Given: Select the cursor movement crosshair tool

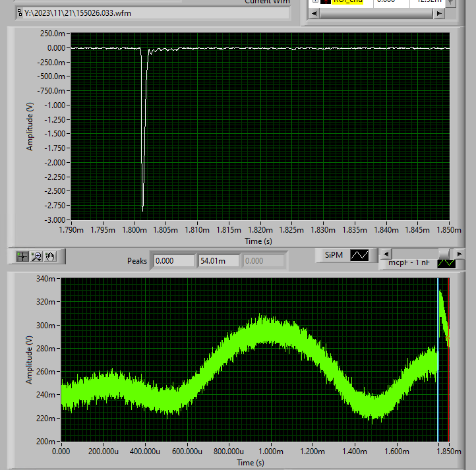Looking at the screenshot, I should (x=22, y=256).
